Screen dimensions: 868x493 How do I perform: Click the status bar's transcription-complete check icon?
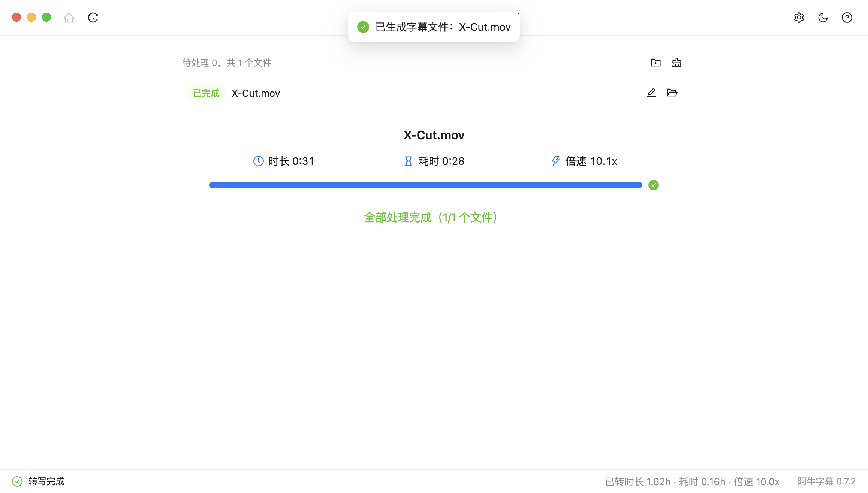click(17, 481)
